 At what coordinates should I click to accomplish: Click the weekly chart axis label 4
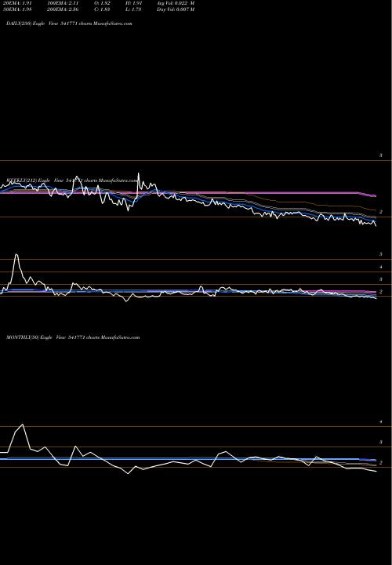click(380, 267)
